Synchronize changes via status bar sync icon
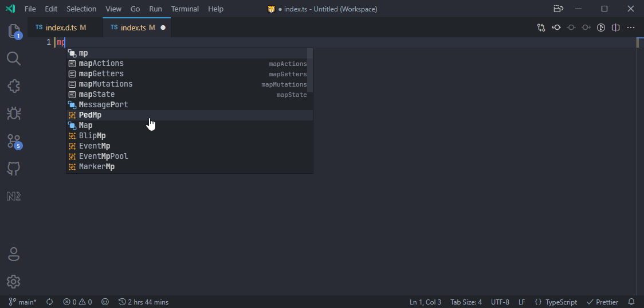644x308 pixels. (50, 302)
